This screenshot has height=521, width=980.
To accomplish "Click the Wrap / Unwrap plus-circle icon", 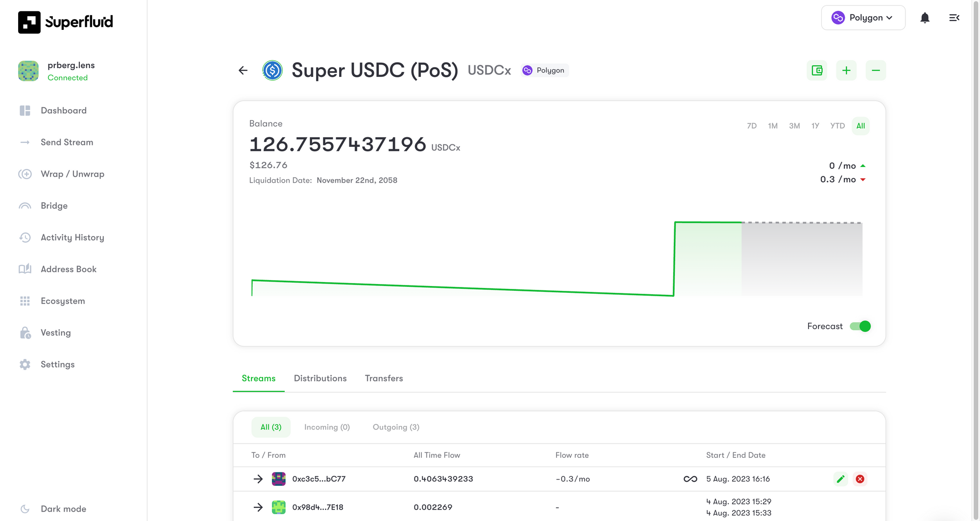I will (25, 174).
